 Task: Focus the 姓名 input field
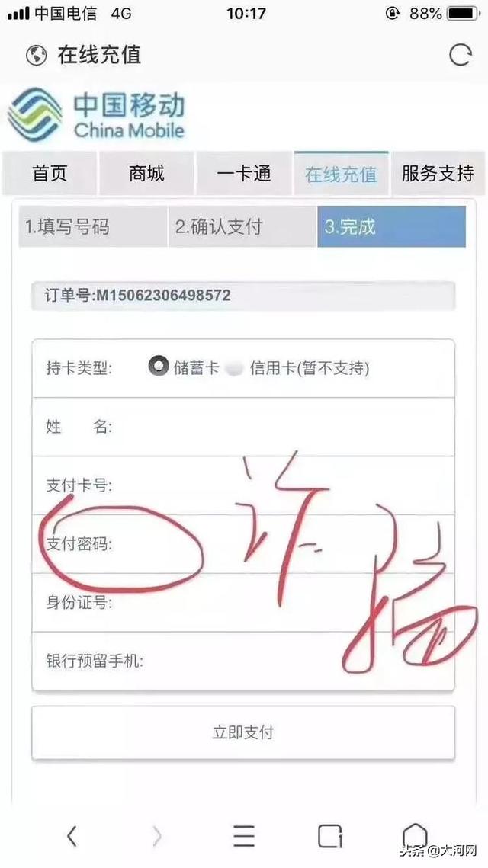243,427
